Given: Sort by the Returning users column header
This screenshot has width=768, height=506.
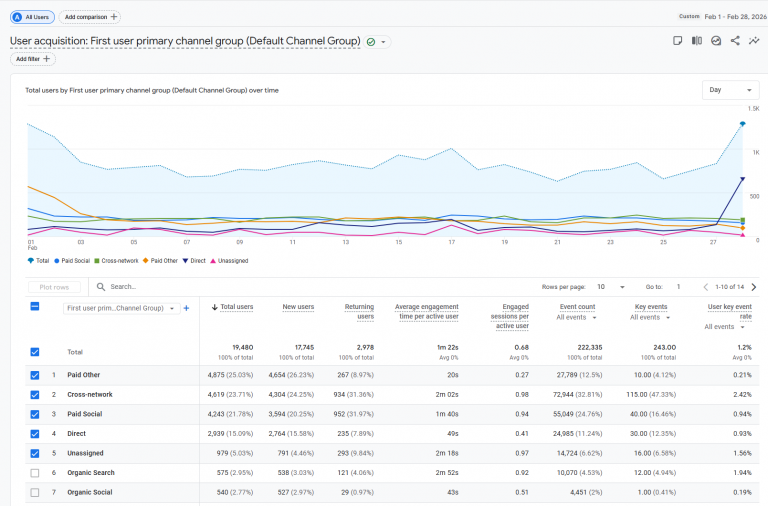Looking at the screenshot, I should [x=359, y=311].
